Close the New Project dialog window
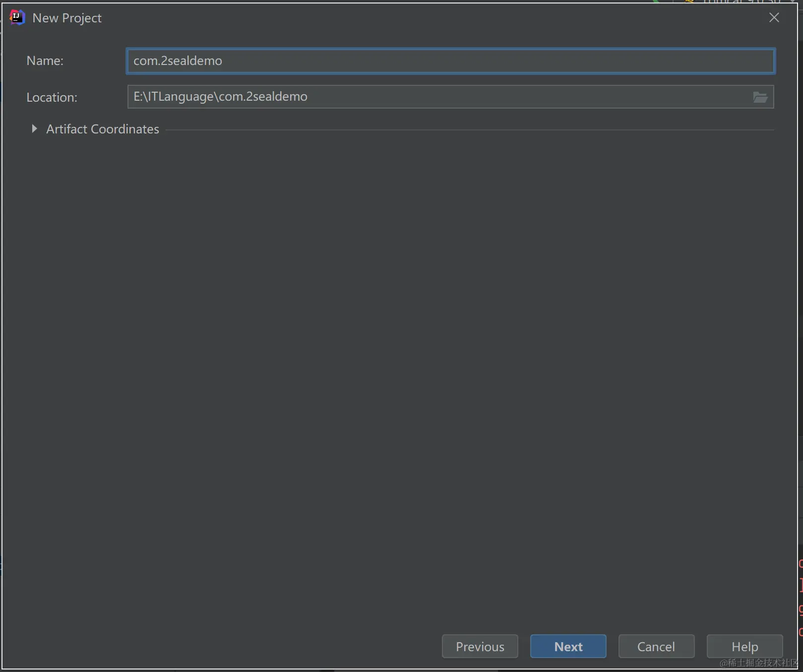 (x=774, y=18)
